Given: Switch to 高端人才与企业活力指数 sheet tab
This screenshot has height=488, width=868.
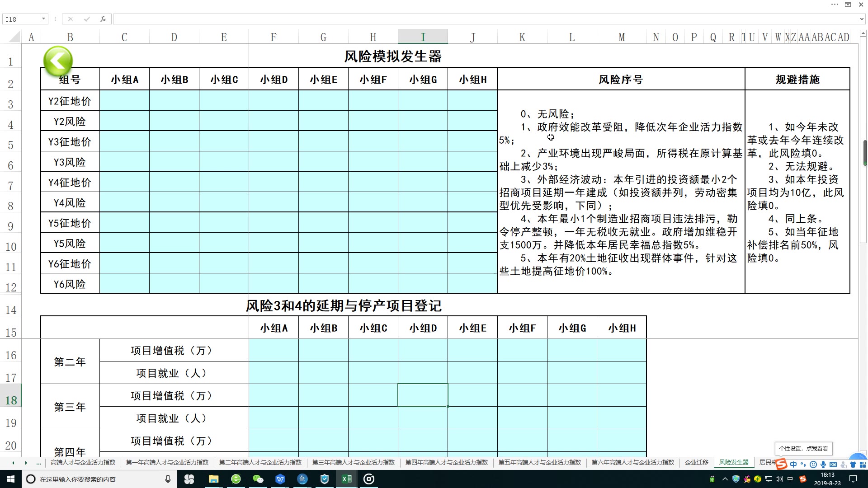Looking at the screenshot, I should [x=83, y=462].
